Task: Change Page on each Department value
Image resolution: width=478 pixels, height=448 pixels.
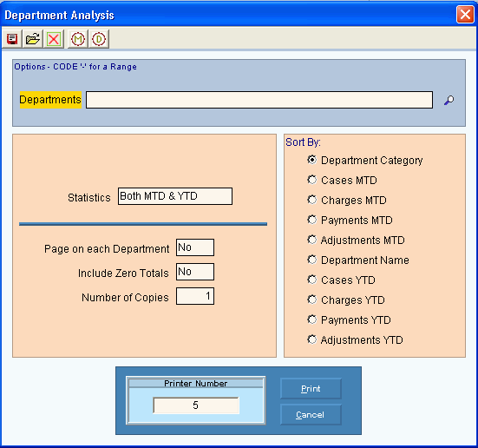Action: coord(195,247)
